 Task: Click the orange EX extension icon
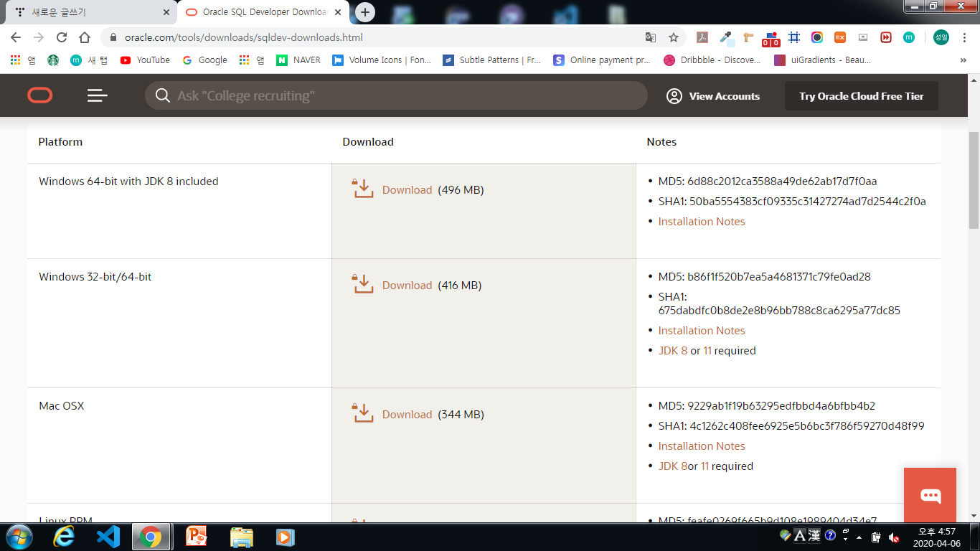point(840,37)
